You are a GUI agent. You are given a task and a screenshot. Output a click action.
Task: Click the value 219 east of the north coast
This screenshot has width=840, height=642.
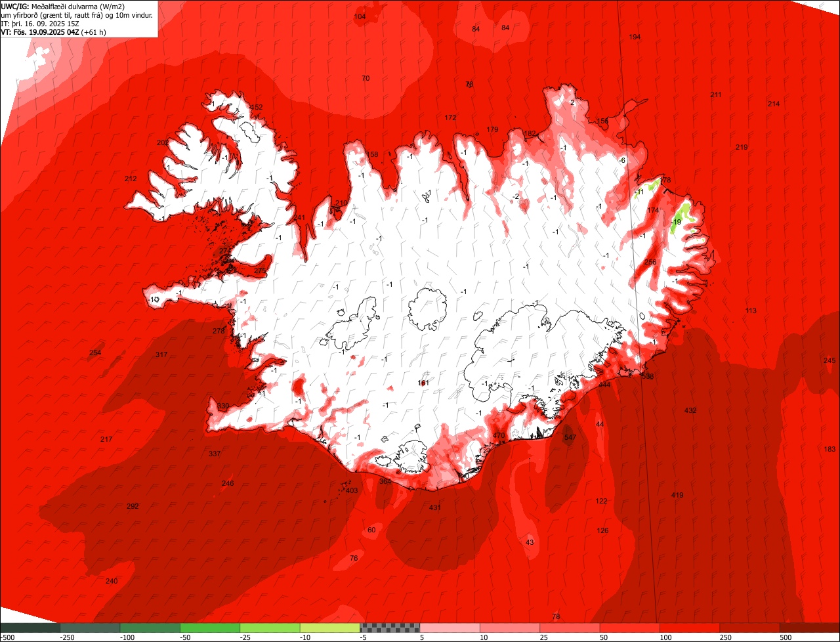click(x=742, y=147)
